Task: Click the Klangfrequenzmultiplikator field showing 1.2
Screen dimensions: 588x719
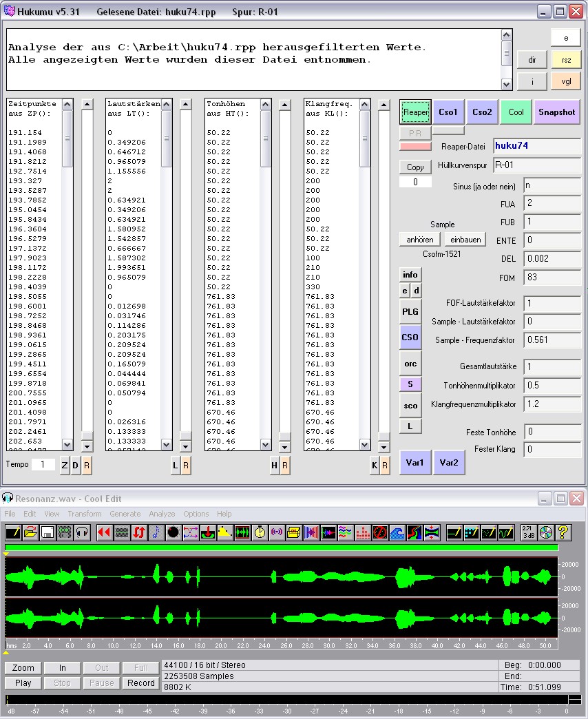Action: [x=553, y=404]
